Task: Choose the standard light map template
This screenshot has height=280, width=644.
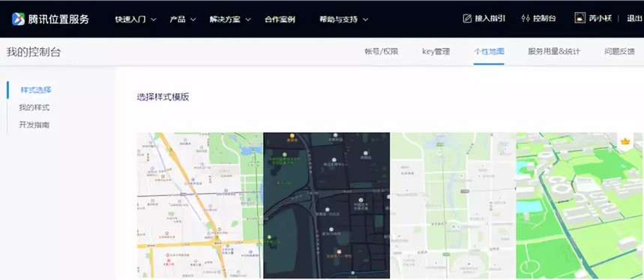Action: 200,206
